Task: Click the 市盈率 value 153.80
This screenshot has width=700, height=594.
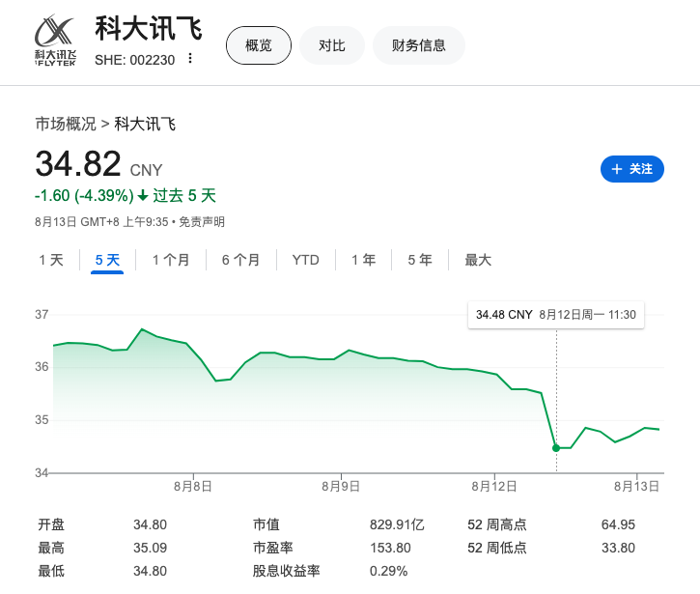Action: (x=390, y=548)
